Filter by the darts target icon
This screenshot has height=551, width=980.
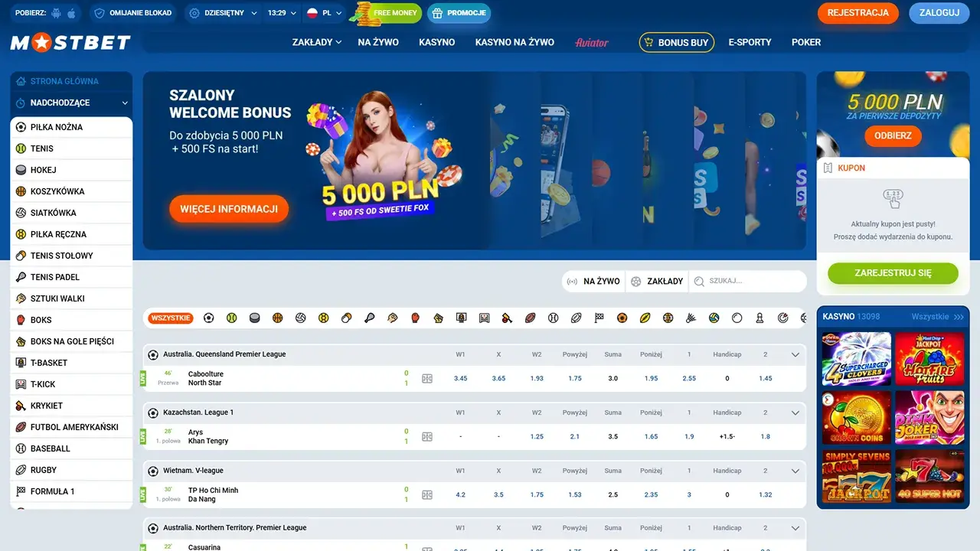pyautogui.click(x=782, y=318)
